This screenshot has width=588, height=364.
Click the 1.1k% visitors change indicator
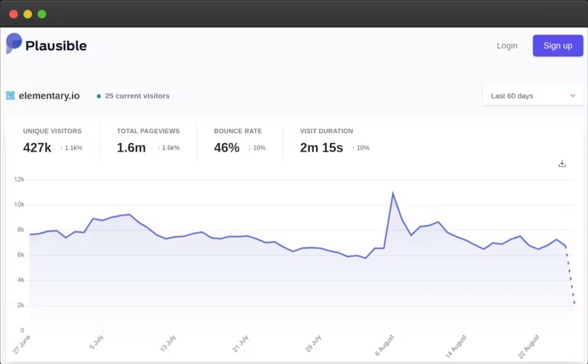71,148
